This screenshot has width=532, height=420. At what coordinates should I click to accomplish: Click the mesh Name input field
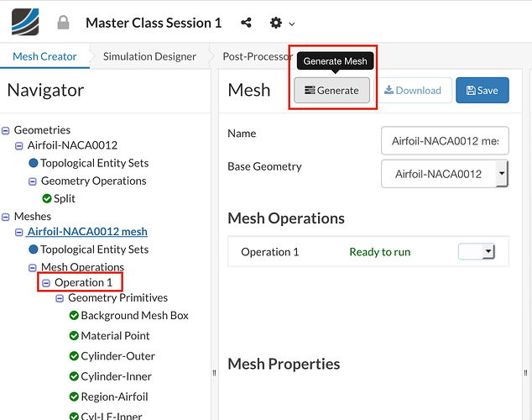pos(445,140)
